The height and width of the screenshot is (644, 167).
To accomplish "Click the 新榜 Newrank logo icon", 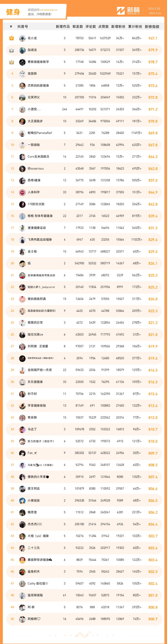I will 121,11.
